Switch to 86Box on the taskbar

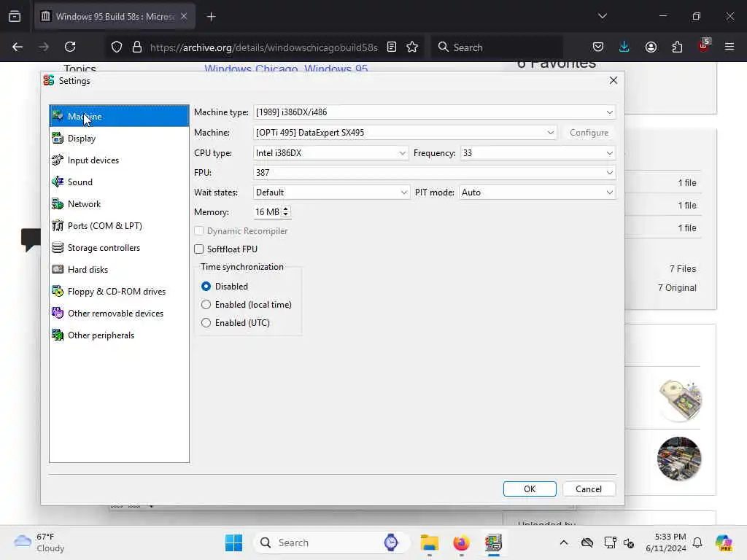pos(493,542)
